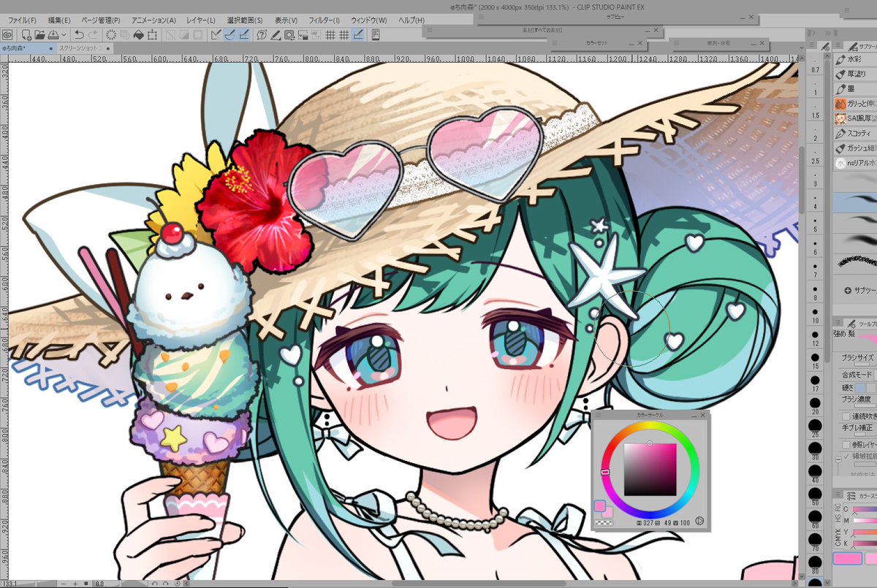Click the main color swatch in the color circle panel
This screenshot has width=877, height=588.
pyautogui.click(x=599, y=505)
